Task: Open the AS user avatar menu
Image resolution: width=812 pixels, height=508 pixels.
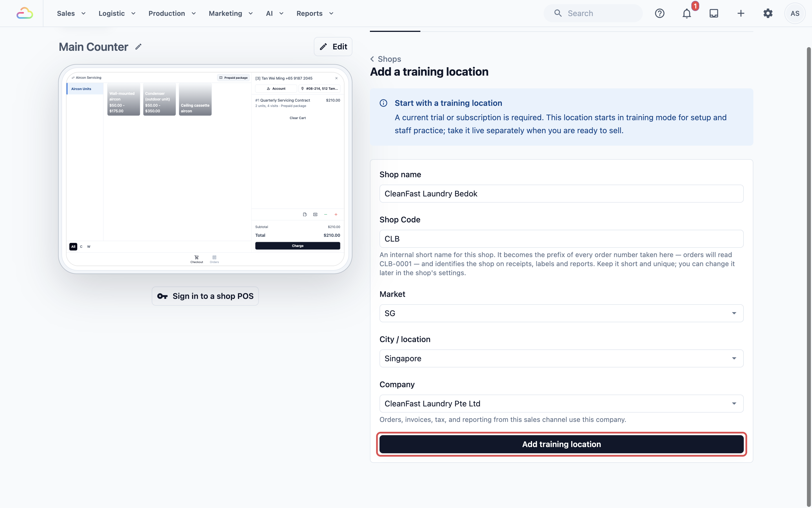Action: [x=795, y=14]
